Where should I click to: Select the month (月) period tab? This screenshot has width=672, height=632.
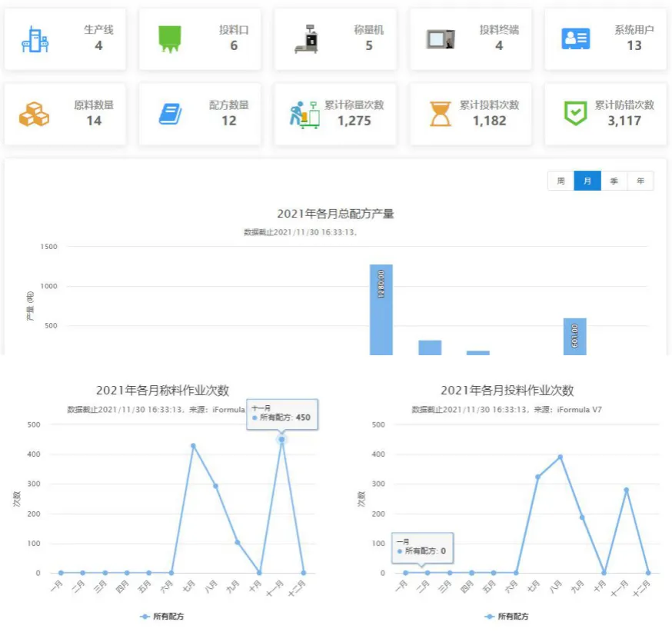tap(587, 181)
